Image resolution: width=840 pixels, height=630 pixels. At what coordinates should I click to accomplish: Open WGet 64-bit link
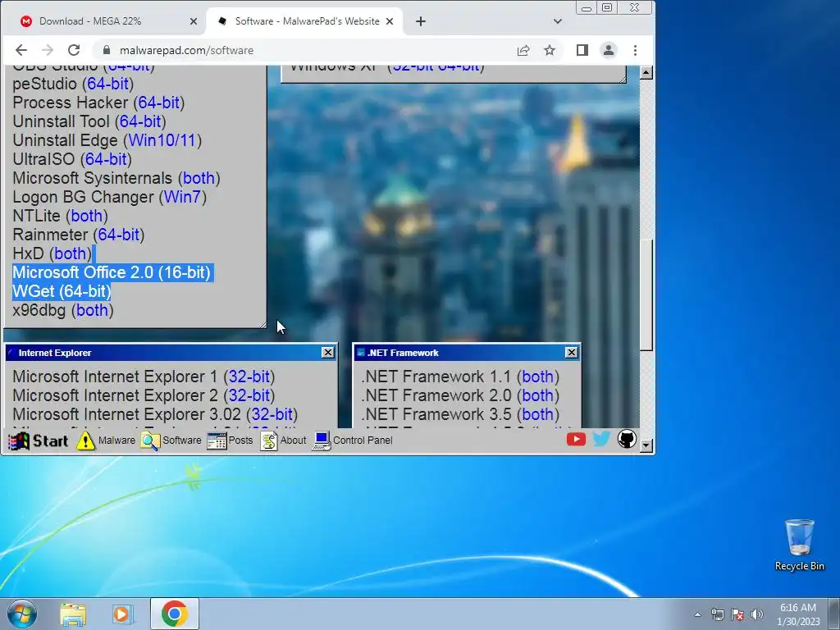pos(85,291)
